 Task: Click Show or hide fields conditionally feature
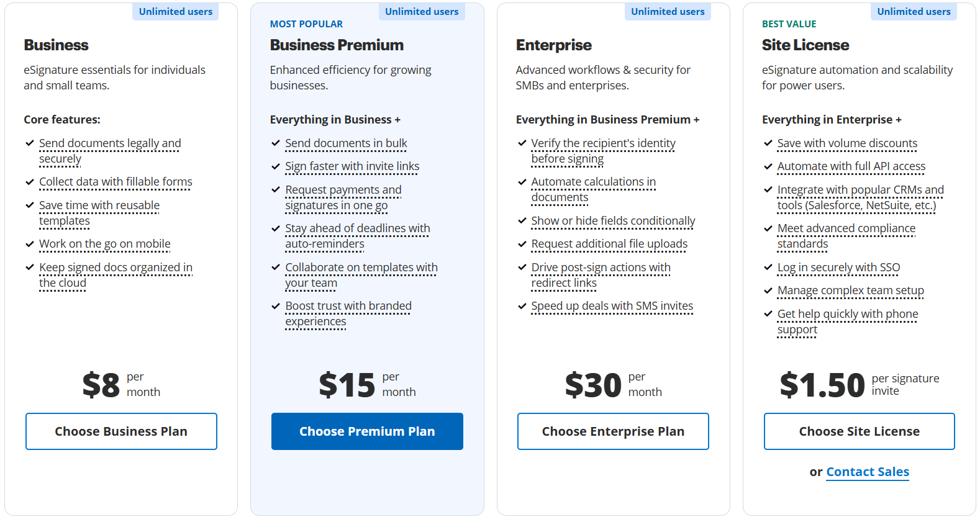(613, 221)
